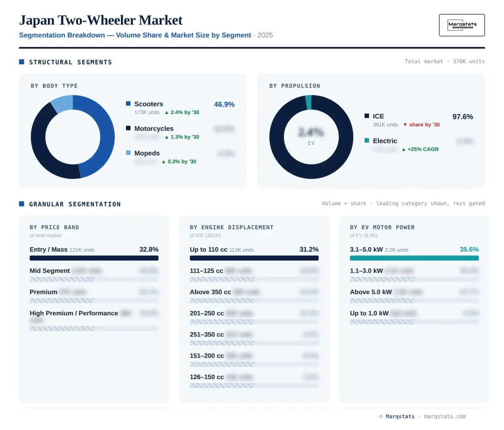Screen dimensions: 504x430
Task: Click the Electric label
Action: point(385,141)
